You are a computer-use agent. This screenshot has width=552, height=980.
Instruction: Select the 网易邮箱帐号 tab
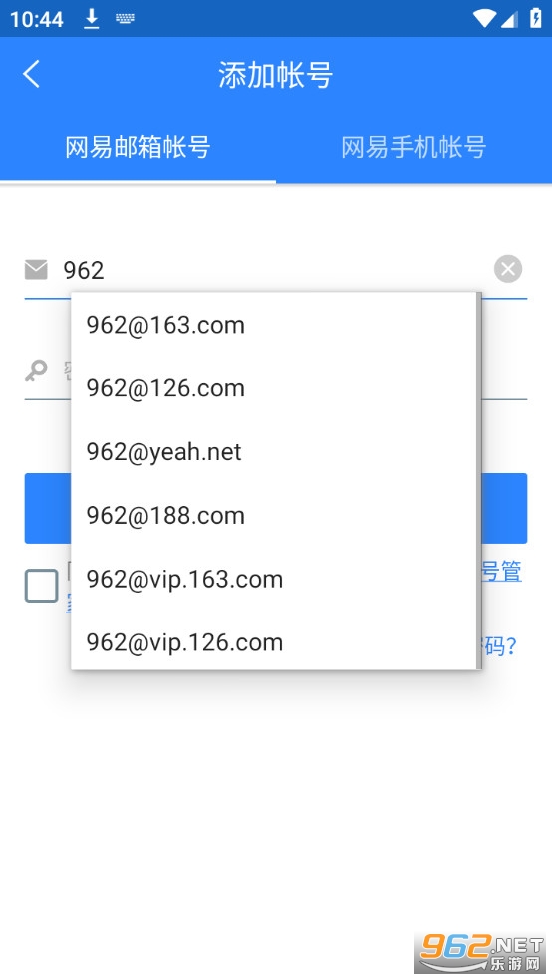(138, 148)
